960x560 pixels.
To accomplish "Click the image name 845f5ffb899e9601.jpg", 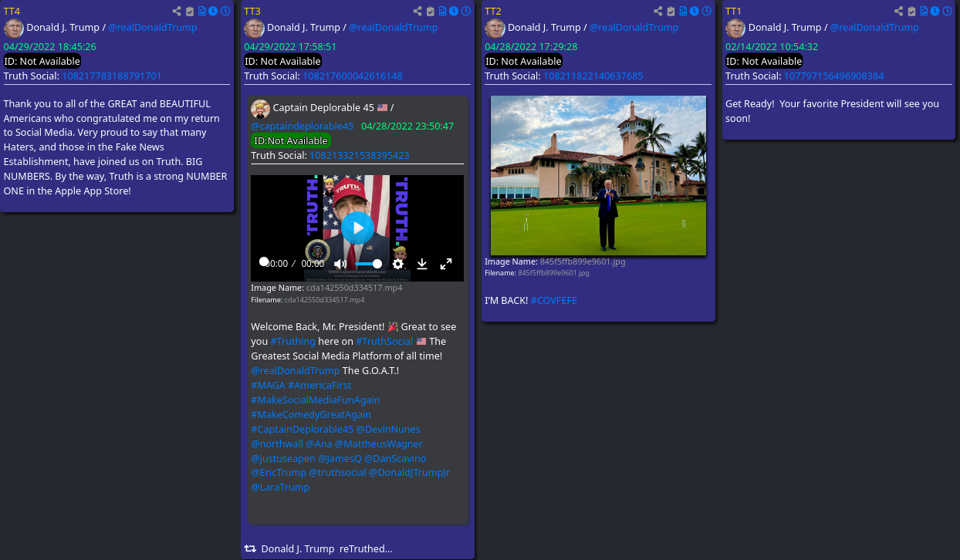I will point(583,262).
